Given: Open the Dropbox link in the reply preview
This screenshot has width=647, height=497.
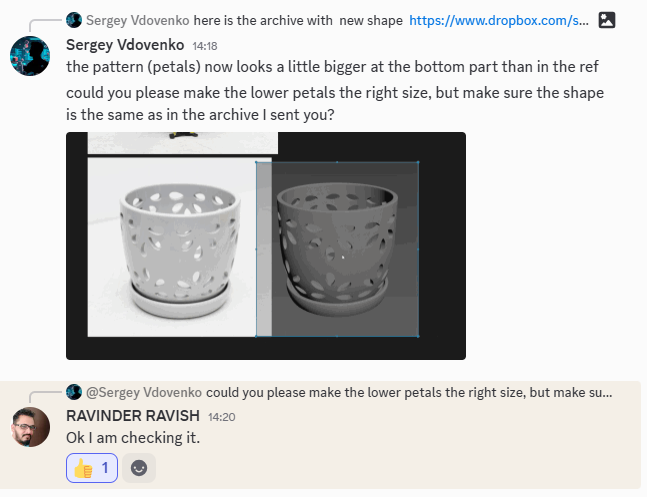Looking at the screenshot, I should point(499,20).
